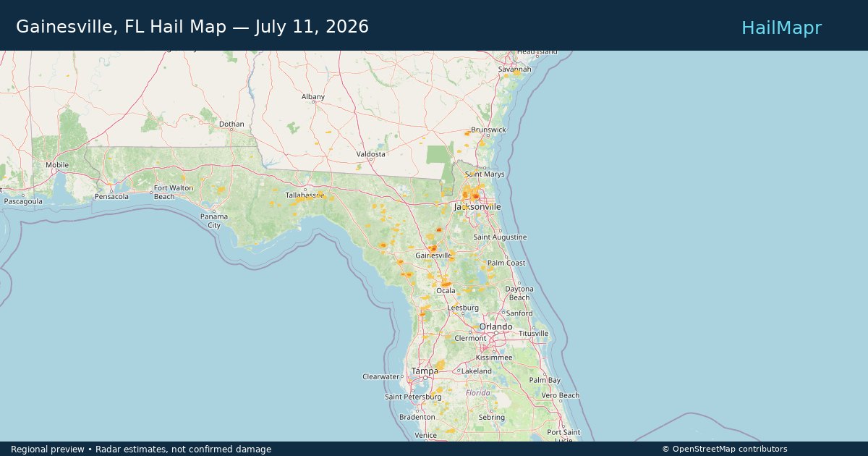
Task: Click the Venice city label
Action: [x=425, y=435]
